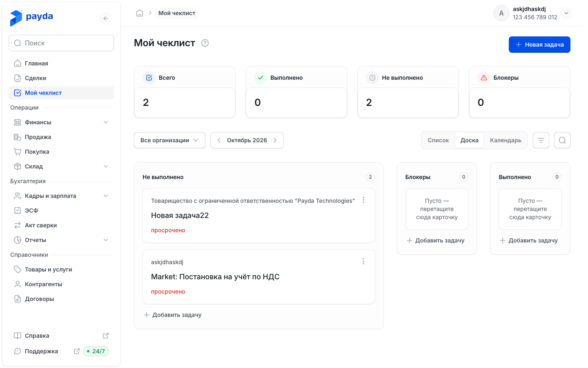Open Товары и услуги in the sidebar
Screen dimensions: 588x368
[61, 269]
